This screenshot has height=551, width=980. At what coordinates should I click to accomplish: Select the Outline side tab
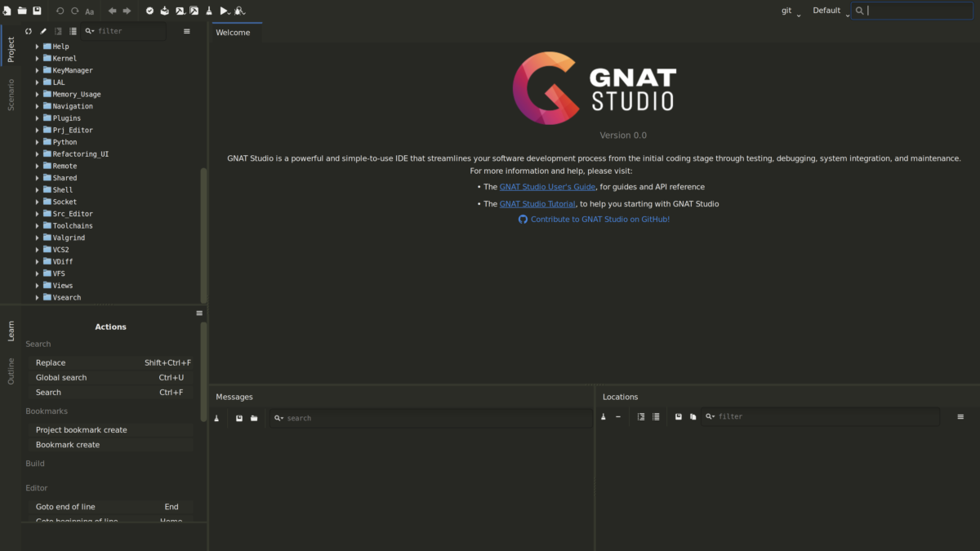pos(11,371)
